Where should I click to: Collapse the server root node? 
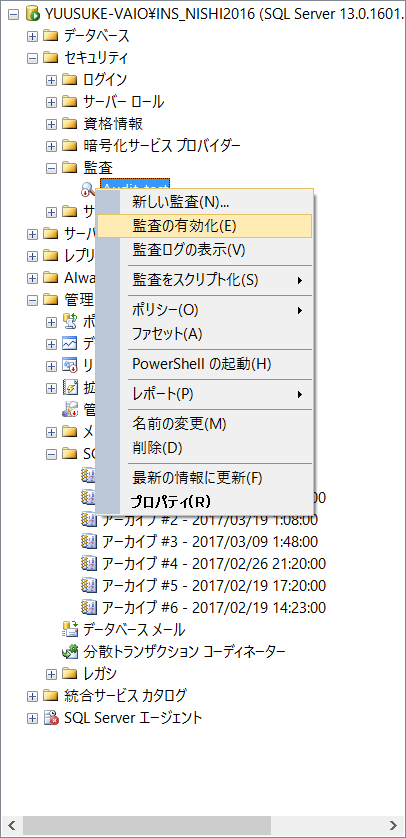13,14
